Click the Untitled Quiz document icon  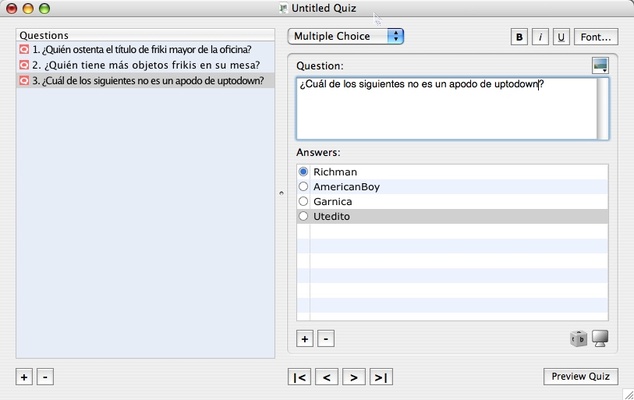coord(284,8)
